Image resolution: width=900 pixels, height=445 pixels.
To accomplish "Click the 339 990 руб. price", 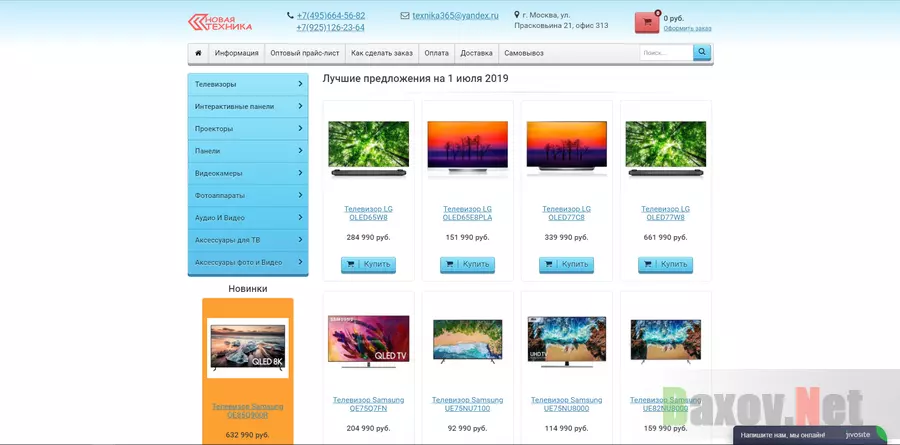I will tap(567, 237).
